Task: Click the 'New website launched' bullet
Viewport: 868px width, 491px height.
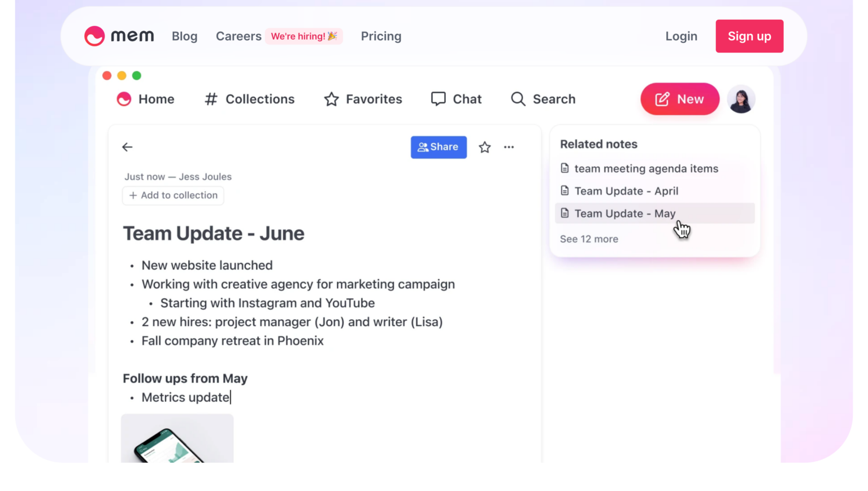Action: click(207, 265)
